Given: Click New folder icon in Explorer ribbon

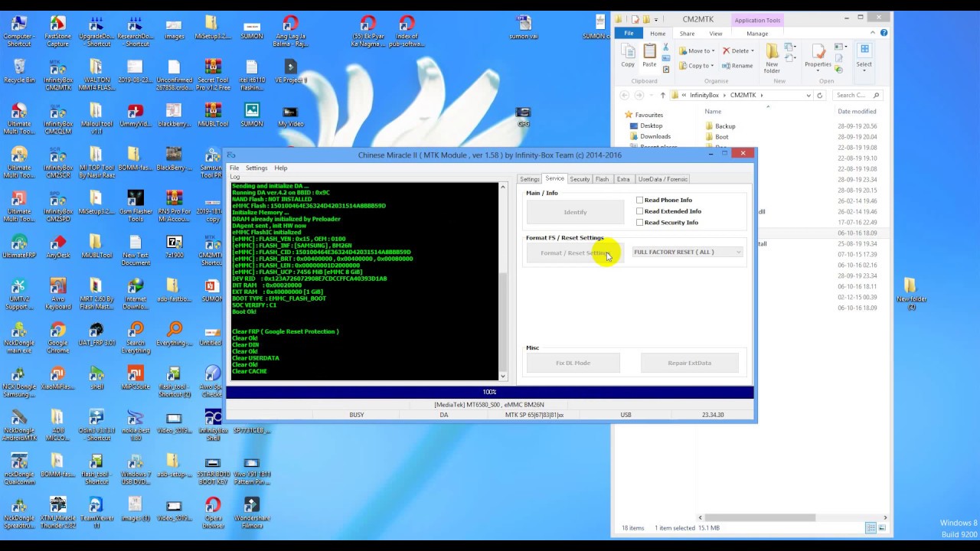Looking at the screenshot, I should tap(772, 59).
